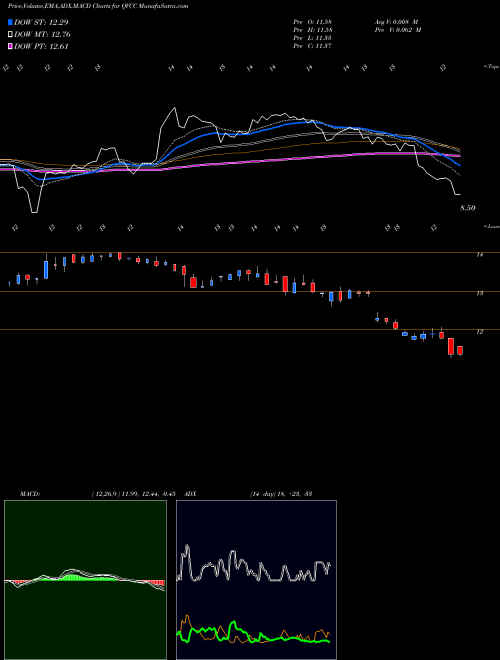
Task: Click the white DOW MT legend swatch
Action: [x=11, y=34]
